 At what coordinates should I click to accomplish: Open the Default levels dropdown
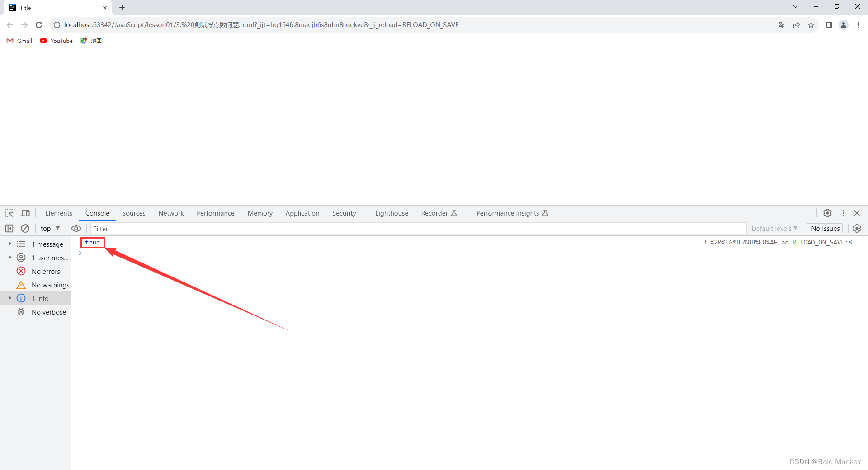(774, 229)
